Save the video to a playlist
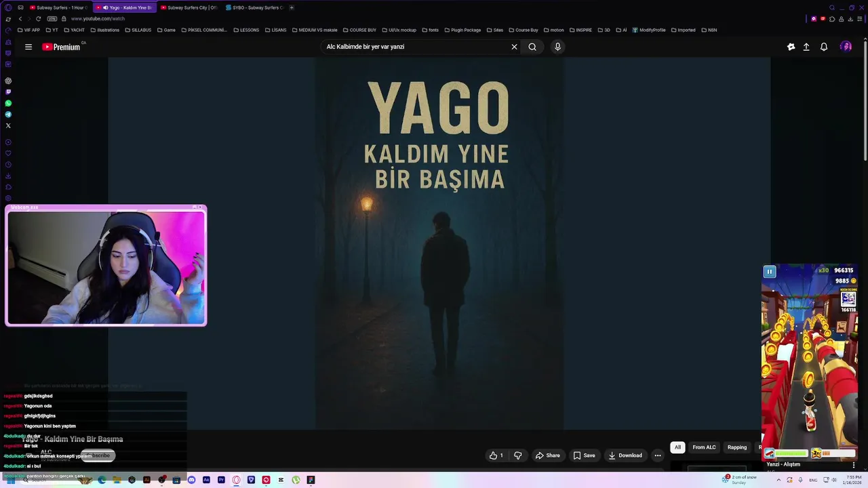Viewport: 868px width, 488px height. point(584,455)
